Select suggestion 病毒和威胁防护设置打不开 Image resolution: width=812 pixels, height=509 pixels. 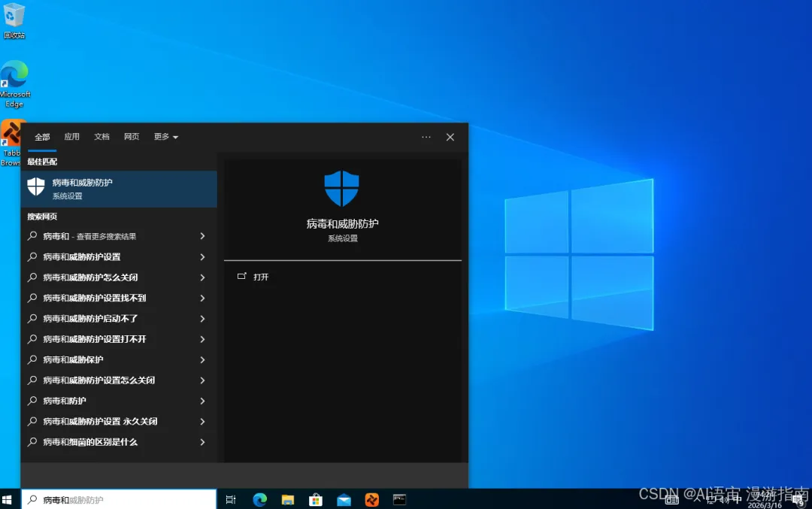[119, 339]
